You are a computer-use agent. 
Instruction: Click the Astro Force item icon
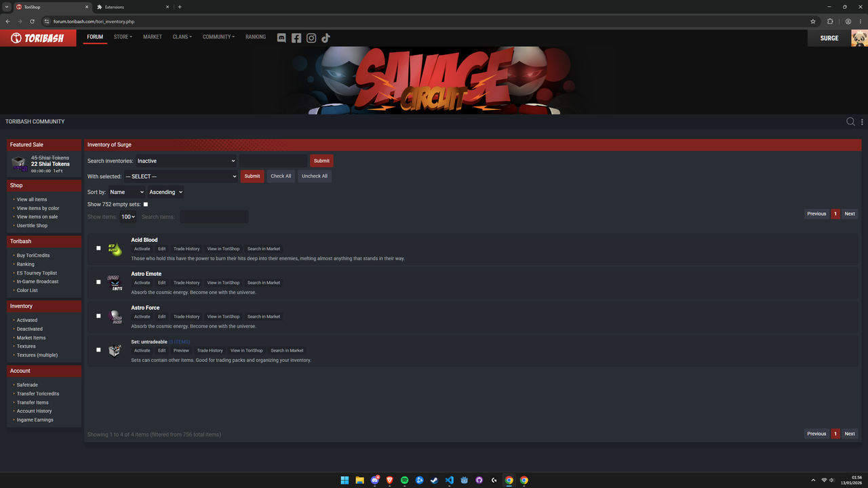click(115, 317)
